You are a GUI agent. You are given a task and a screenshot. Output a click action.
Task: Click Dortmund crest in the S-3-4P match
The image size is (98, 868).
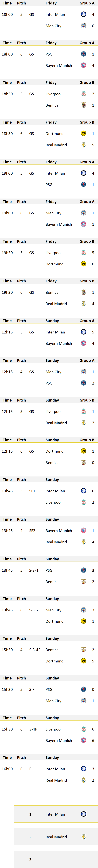point(84,661)
